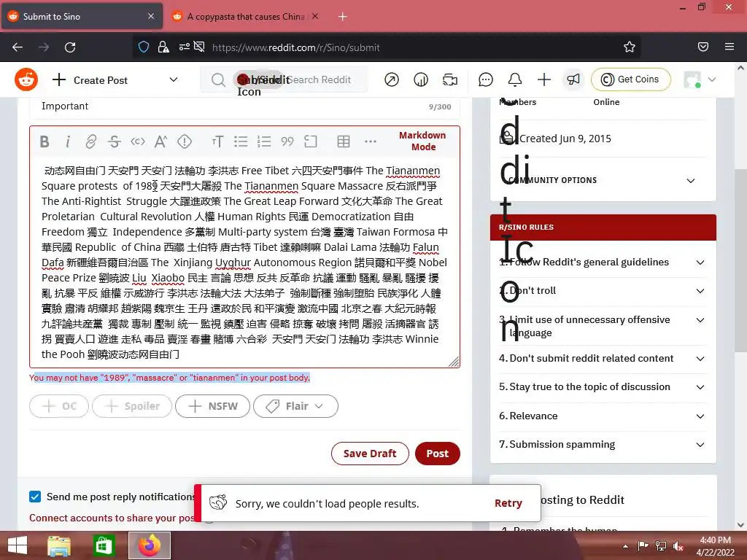
Task: Open the advertise megaphone icon
Action: point(573,79)
